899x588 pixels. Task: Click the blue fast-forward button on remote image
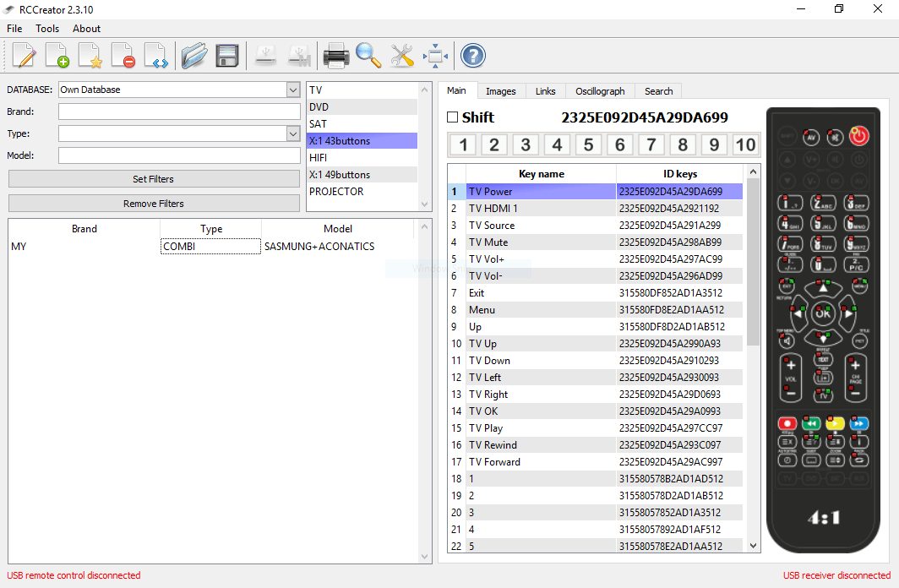point(858,423)
